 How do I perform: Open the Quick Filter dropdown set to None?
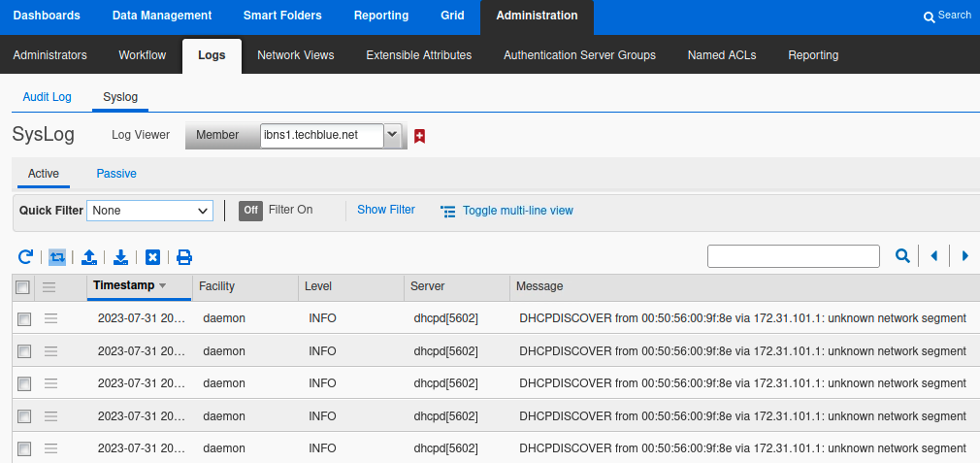[x=149, y=211]
